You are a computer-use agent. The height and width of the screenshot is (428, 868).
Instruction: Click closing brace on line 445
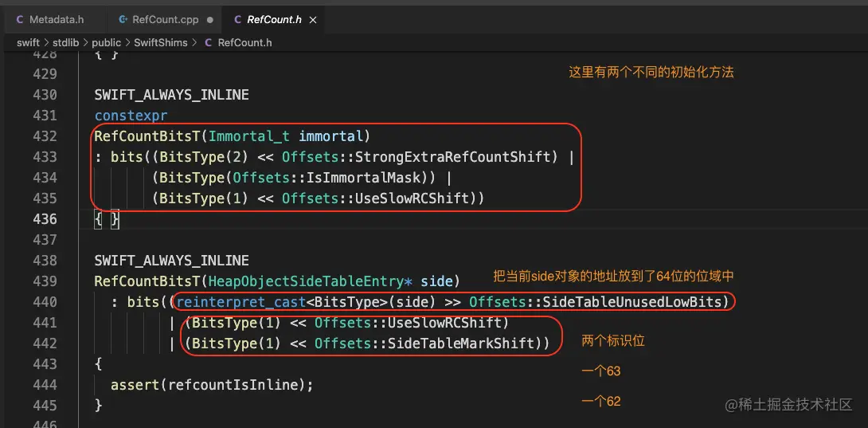tap(99, 406)
